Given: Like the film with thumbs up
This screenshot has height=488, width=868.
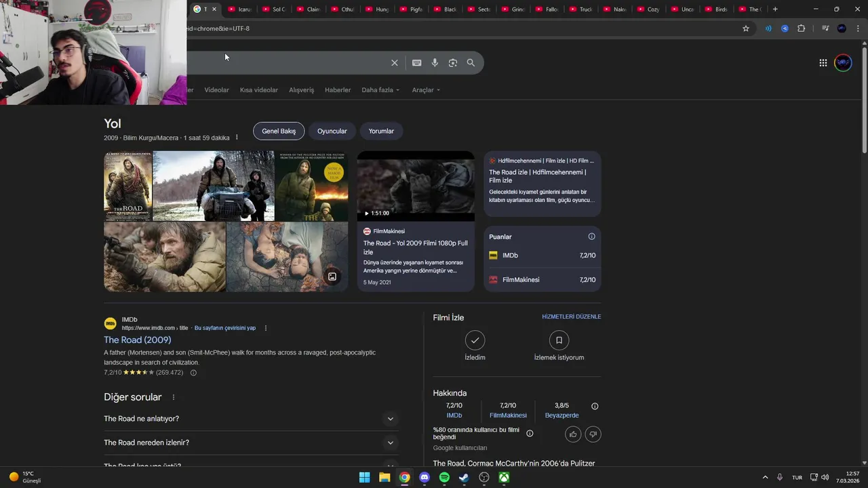Looking at the screenshot, I should (573, 434).
